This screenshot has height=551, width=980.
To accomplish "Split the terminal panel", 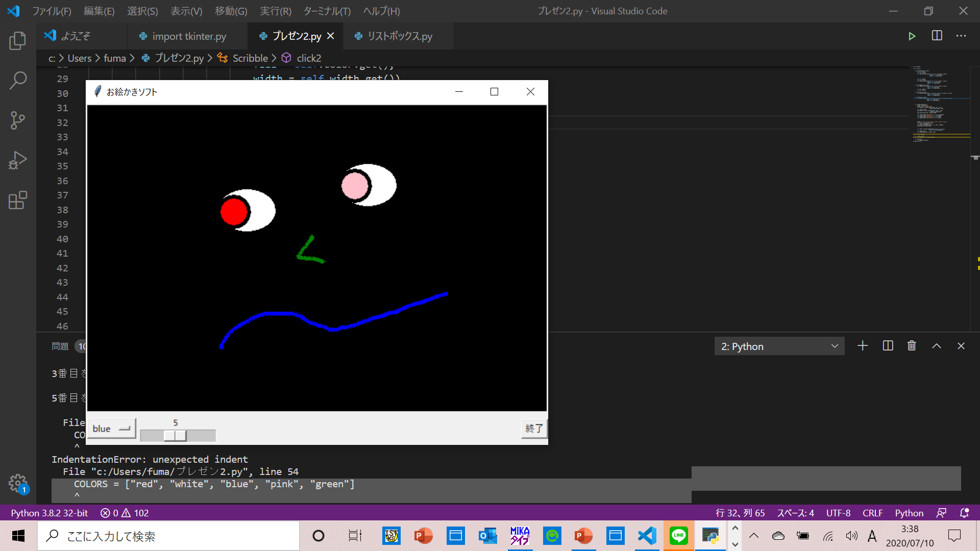I will [888, 346].
